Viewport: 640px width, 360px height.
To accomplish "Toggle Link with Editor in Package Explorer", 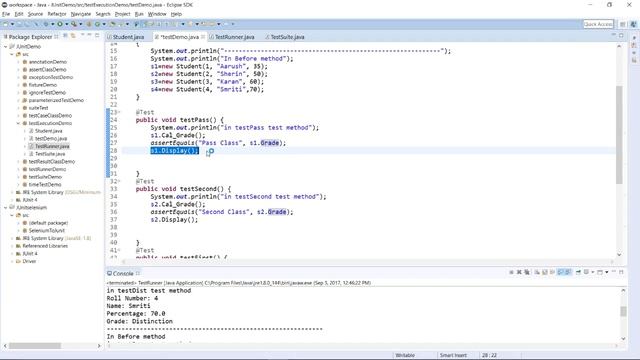I will click(73, 36).
